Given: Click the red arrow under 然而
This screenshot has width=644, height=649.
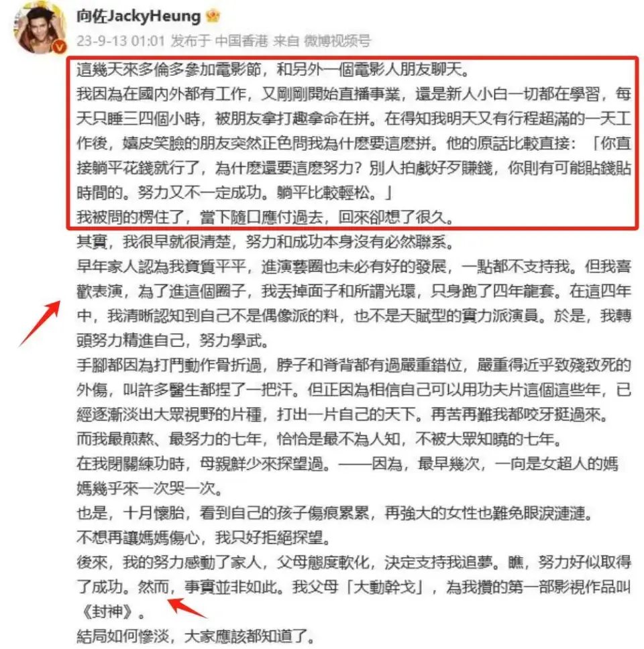Looking at the screenshot, I should coord(187,607).
